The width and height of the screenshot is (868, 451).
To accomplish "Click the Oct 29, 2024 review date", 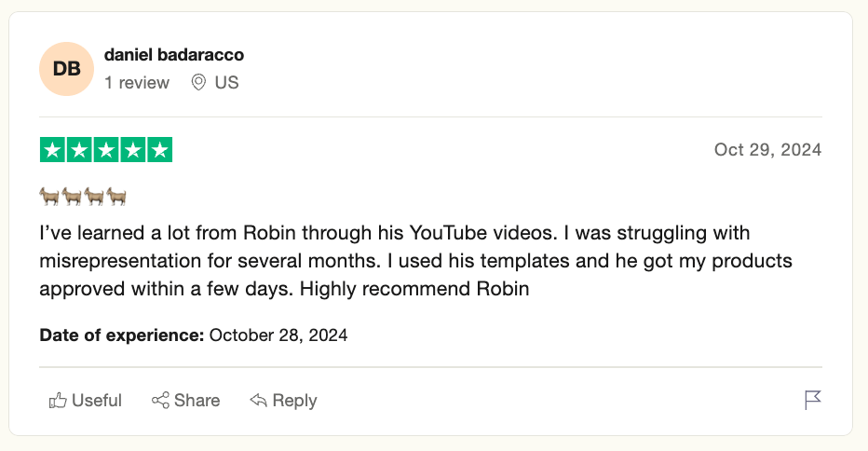I will point(767,150).
